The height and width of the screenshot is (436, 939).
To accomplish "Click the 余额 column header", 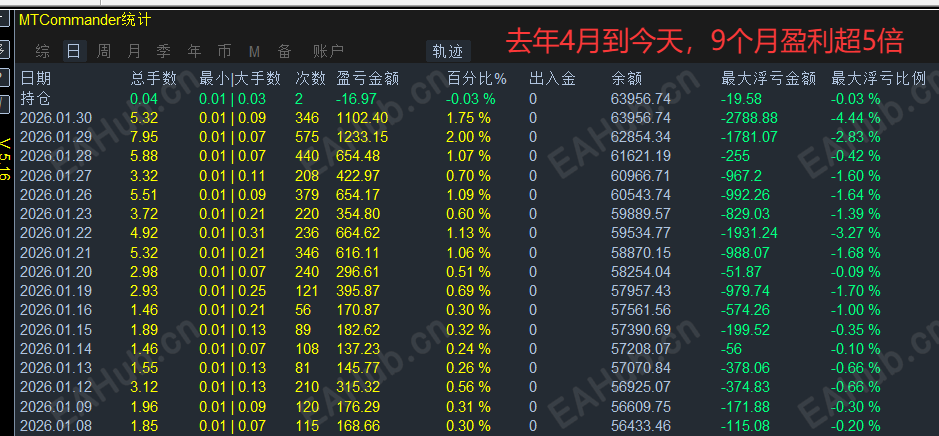I will tap(626, 78).
